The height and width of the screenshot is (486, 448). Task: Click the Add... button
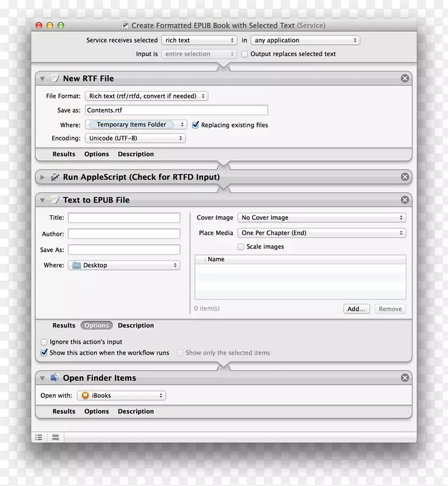357,309
